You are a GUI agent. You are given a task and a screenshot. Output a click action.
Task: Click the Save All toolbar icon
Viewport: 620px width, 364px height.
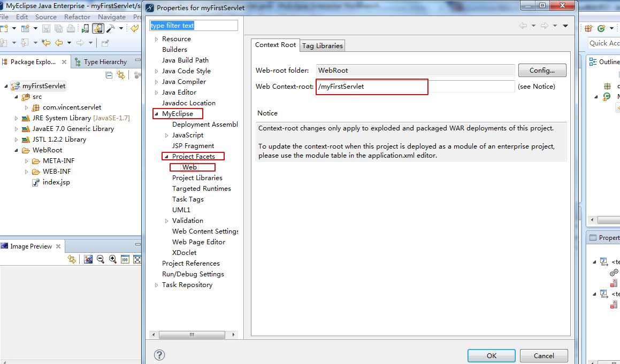click(58, 28)
